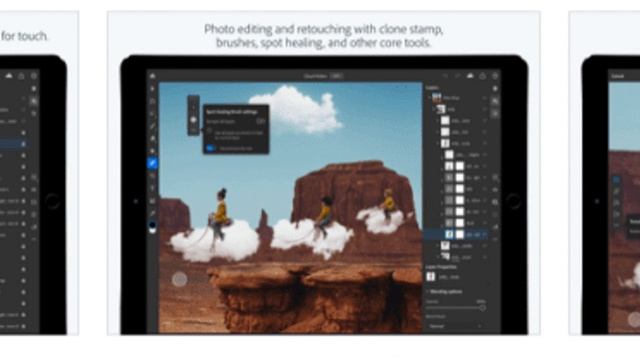Select the Type tool
The width and height of the screenshot is (640, 360).
153,188
